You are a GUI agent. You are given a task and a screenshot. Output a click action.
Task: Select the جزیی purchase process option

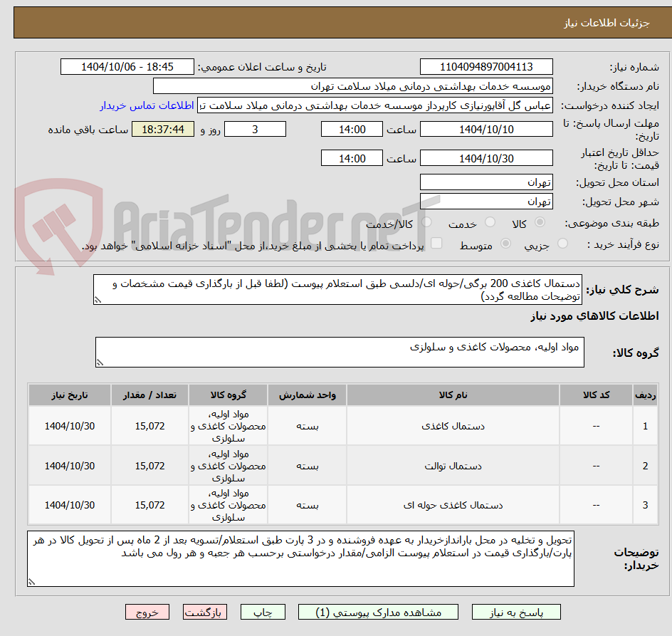(562, 243)
